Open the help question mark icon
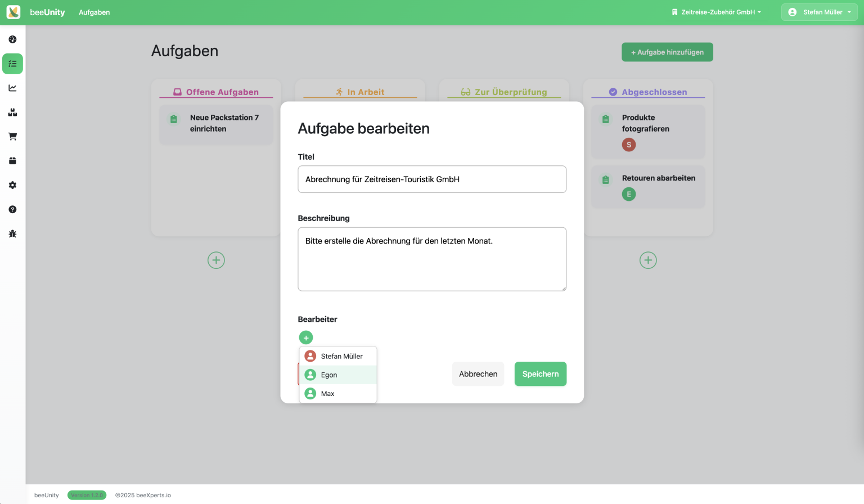 coord(12,209)
